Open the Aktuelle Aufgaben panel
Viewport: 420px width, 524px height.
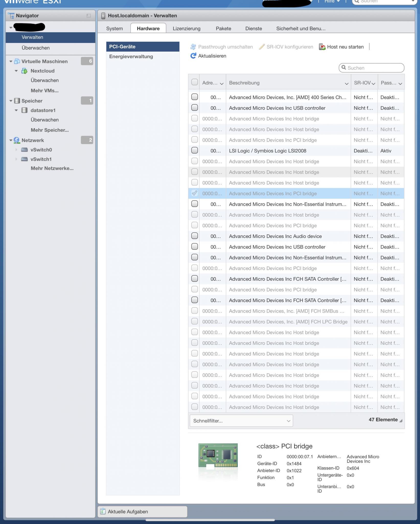click(x=142, y=511)
